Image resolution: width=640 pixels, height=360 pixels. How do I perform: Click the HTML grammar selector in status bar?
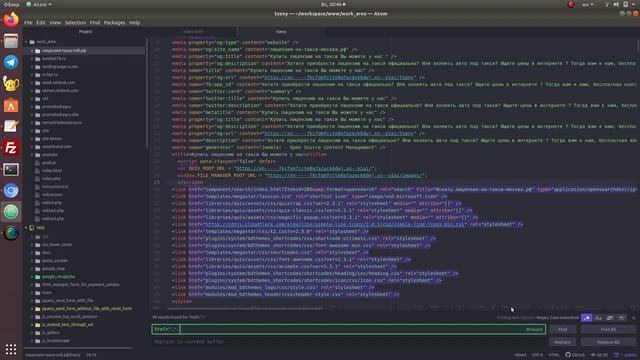pos(553,355)
